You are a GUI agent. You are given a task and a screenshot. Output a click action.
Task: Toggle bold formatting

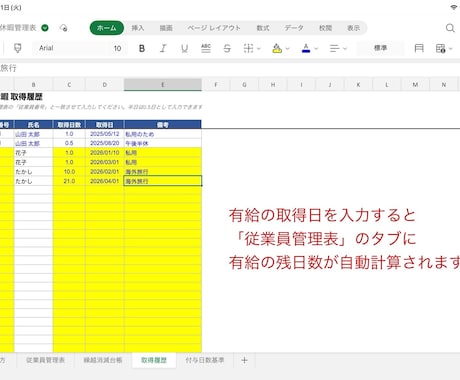coord(142,48)
